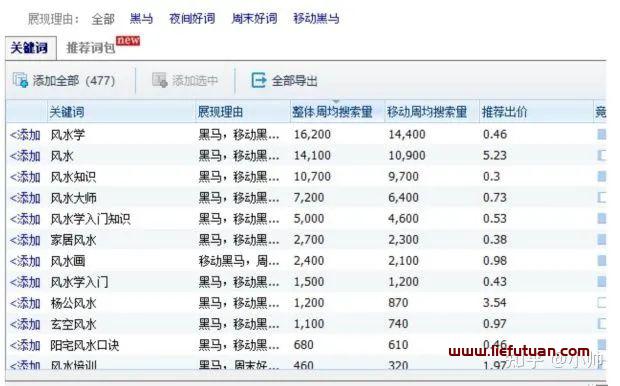This screenshot has width=620, height=386.
Task: Sort by 整体周均搜索量 column header
Action: [332, 112]
